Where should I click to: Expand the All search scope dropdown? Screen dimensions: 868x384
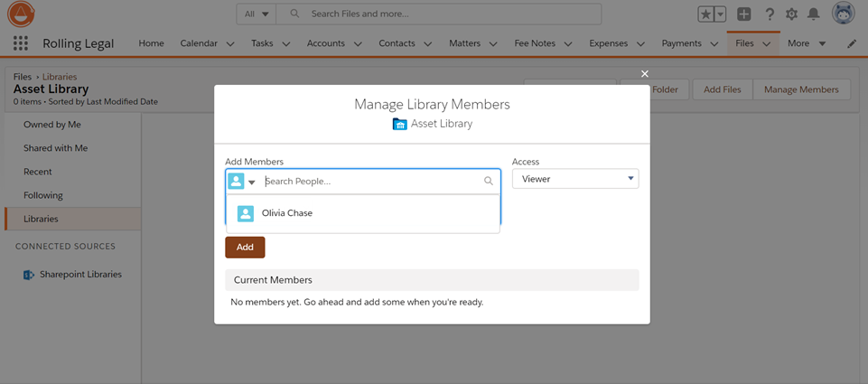(256, 14)
